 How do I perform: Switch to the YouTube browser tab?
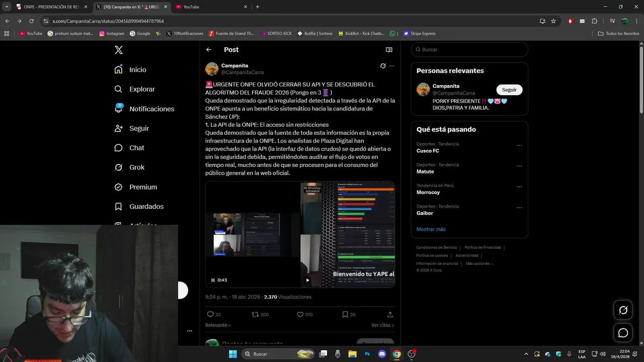[x=212, y=7]
